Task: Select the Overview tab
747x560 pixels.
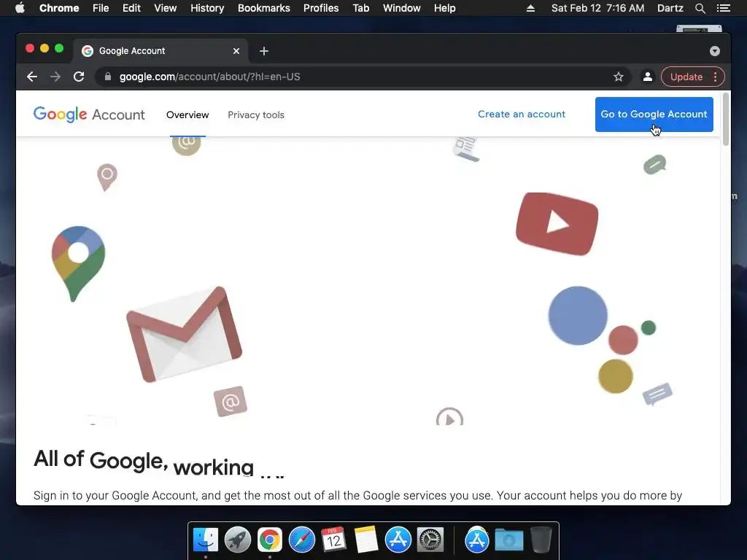Action: [x=187, y=114]
